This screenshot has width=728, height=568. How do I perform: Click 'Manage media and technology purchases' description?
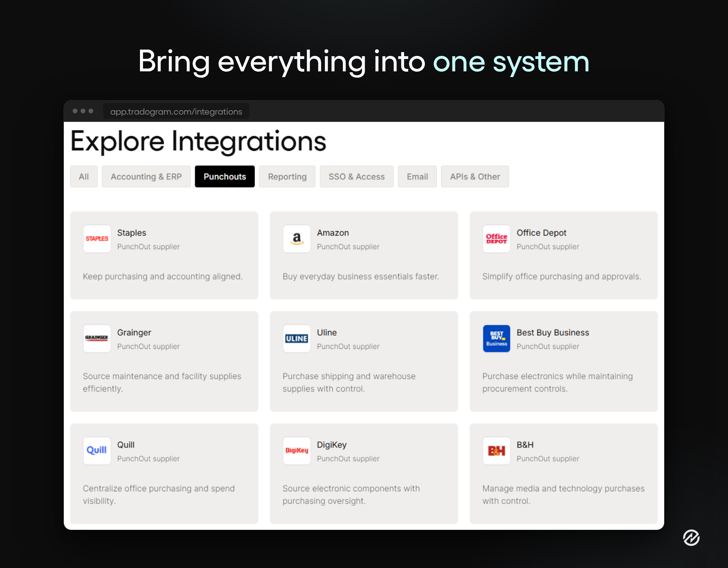click(563, 494)
